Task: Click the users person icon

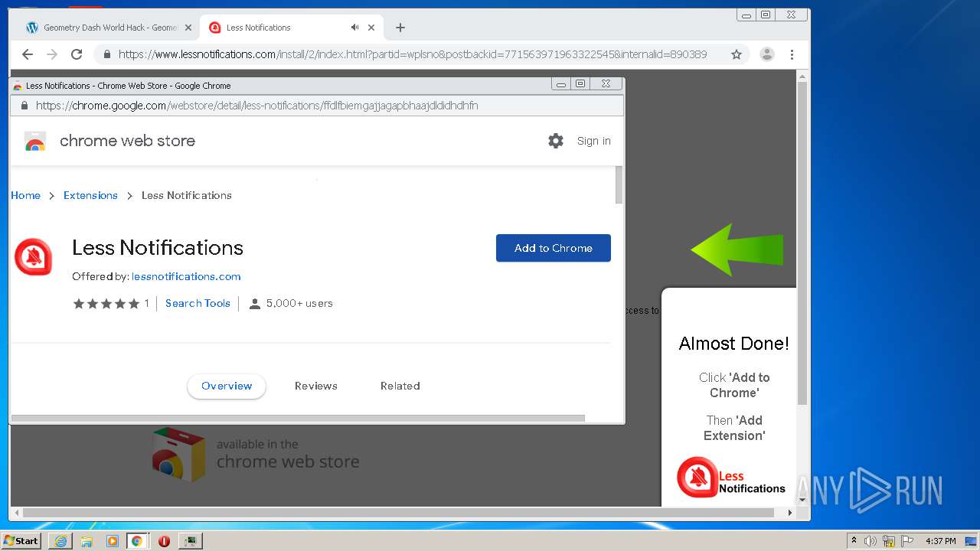Action: 255,304
